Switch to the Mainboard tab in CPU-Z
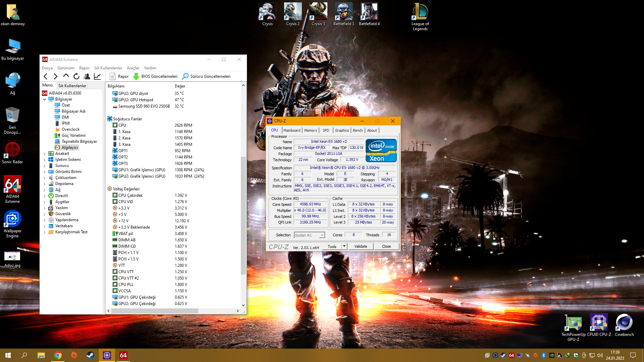Screen dimensions: 644x362 [x=292, y=130]
